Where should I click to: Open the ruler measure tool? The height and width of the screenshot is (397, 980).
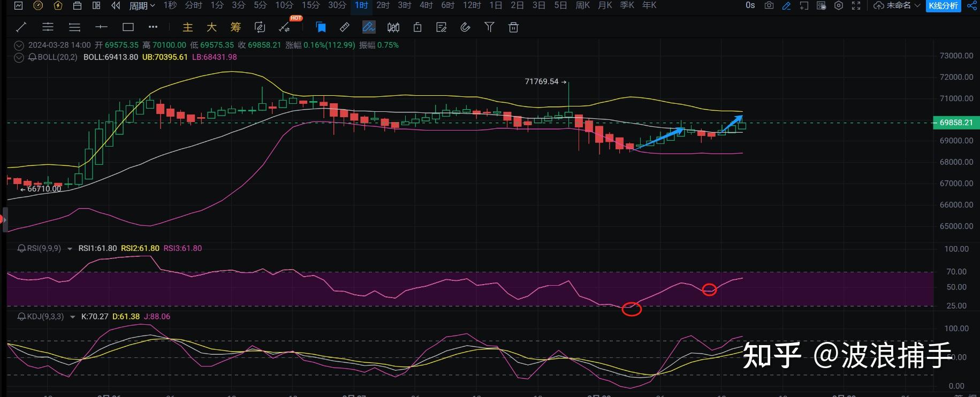click(345, 27)
